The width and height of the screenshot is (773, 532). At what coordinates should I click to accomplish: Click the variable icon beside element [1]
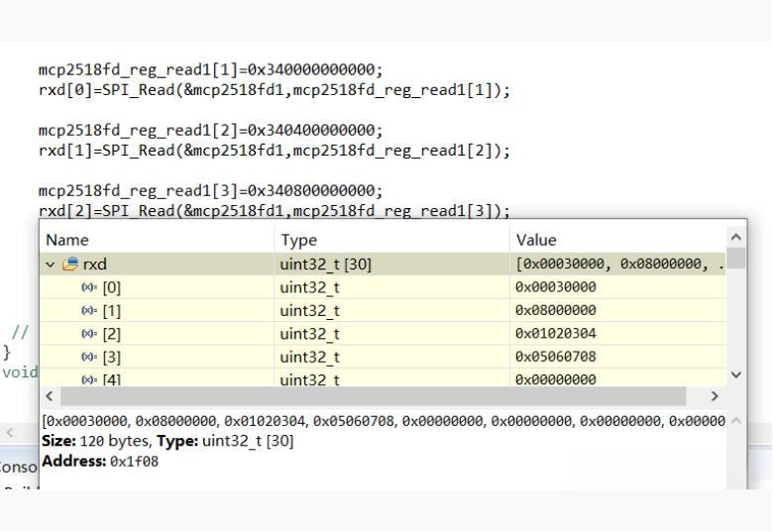coord(87,310)
